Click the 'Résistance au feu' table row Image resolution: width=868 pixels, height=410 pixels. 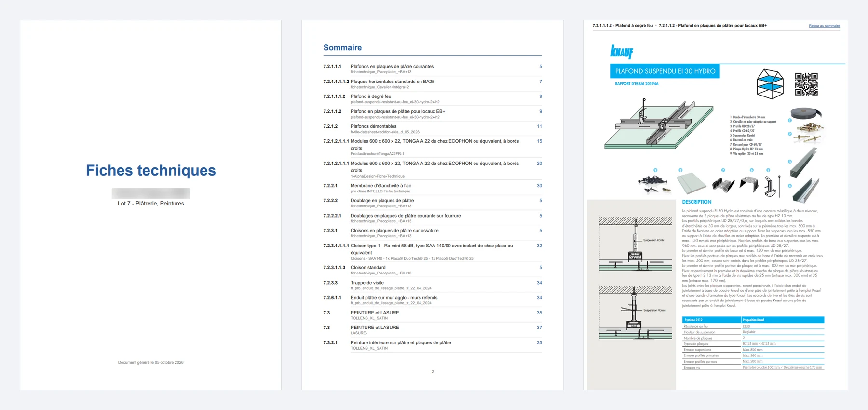click(x=753, y=326)
